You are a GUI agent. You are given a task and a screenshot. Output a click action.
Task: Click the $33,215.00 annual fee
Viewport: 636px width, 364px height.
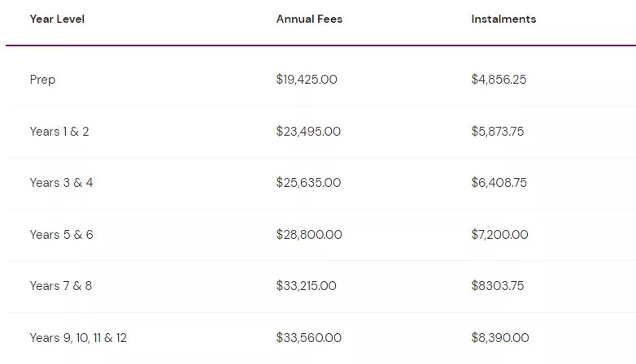[307, 286]
